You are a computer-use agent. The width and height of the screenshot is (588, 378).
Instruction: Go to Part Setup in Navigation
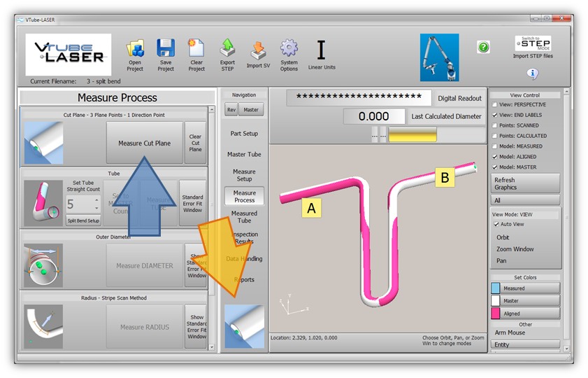coord(244,133)
